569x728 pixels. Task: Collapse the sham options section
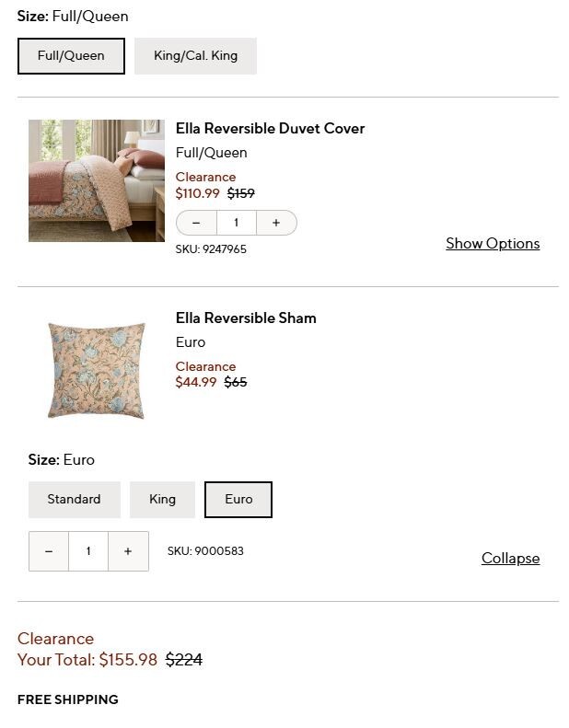510,559
